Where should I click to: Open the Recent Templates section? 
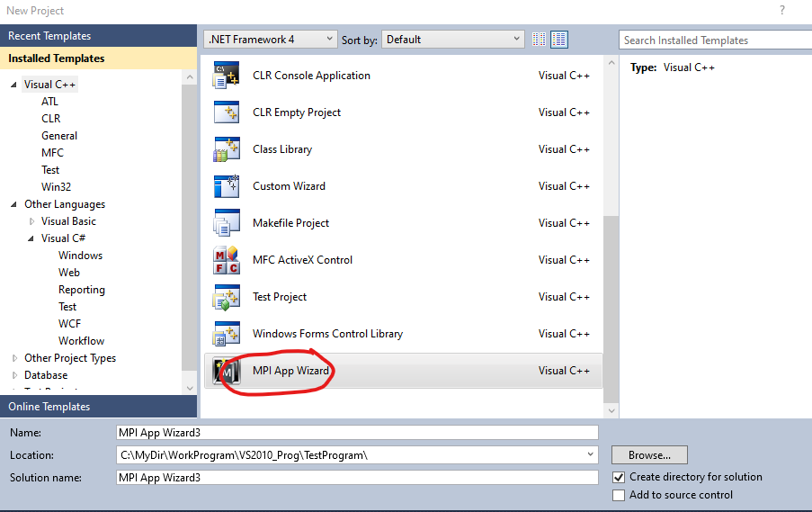pyautogui.click(x=98, y=36)
